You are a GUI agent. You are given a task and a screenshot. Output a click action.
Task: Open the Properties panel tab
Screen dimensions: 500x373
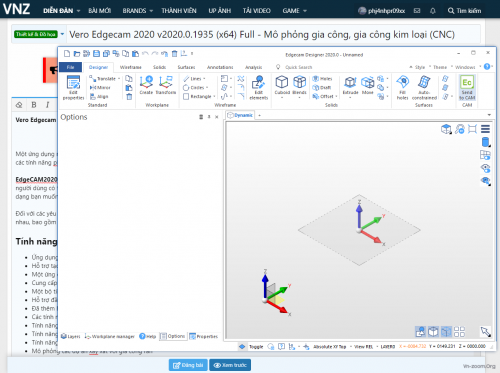click(x=203, y=336)
